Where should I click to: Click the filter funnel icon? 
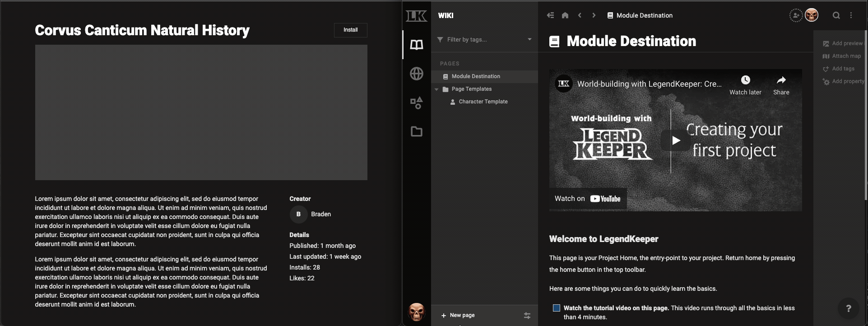440,40
